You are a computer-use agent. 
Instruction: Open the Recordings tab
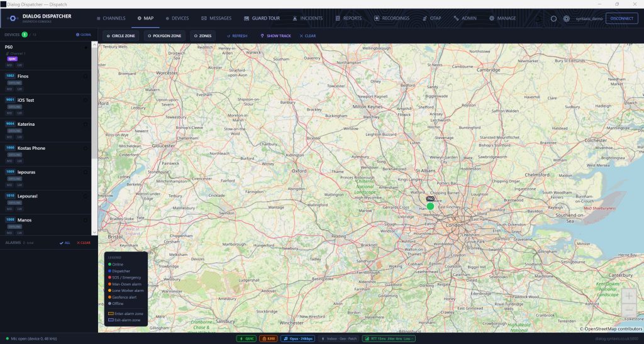[391, 18]
